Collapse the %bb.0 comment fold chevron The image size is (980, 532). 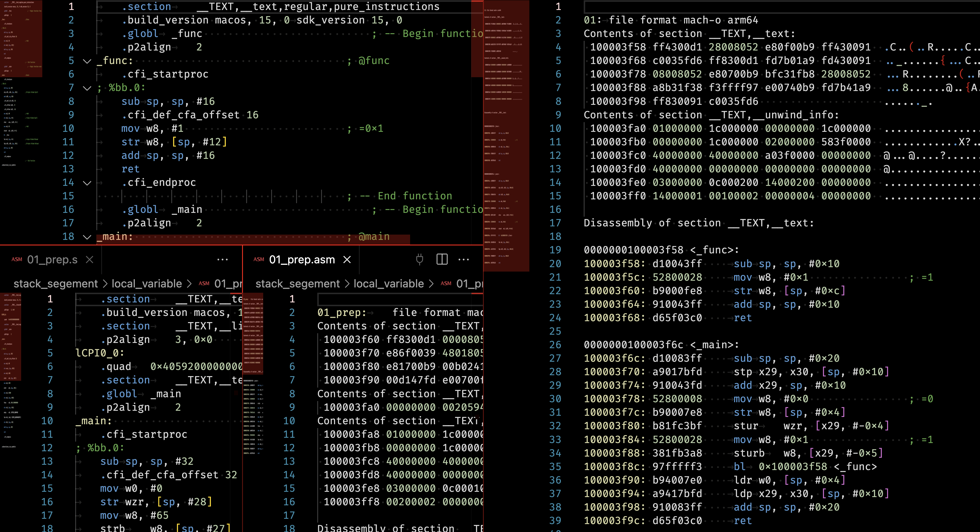(x=87, y=88)
